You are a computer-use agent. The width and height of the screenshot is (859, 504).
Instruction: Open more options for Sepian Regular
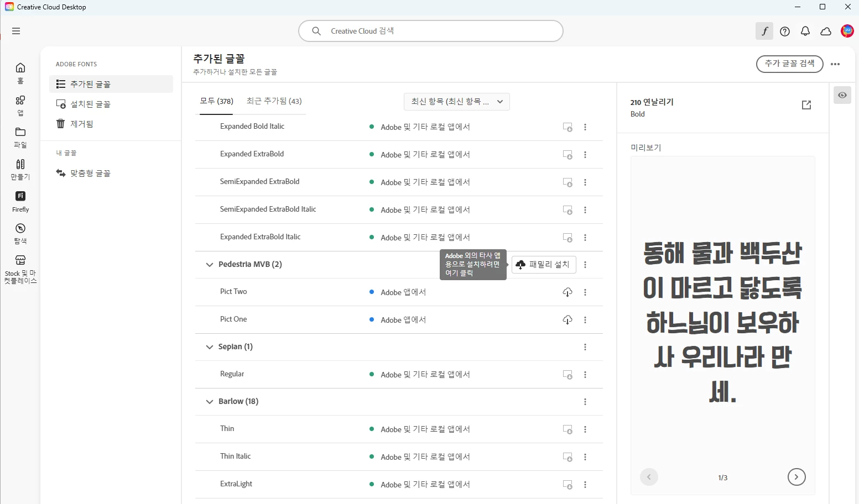(x=585, y=375)
